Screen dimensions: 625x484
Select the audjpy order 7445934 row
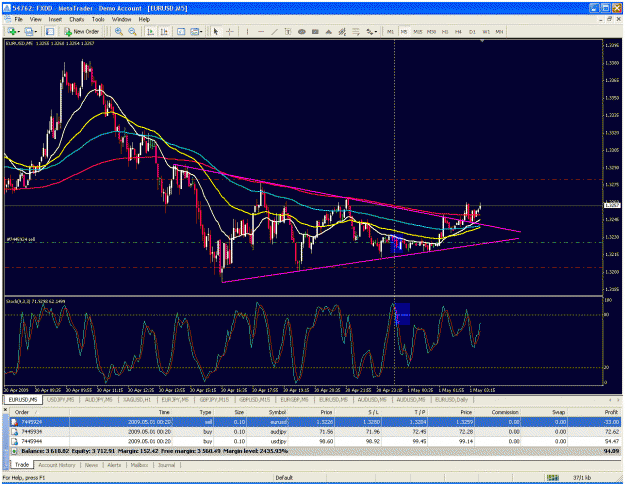pos(315,432)
